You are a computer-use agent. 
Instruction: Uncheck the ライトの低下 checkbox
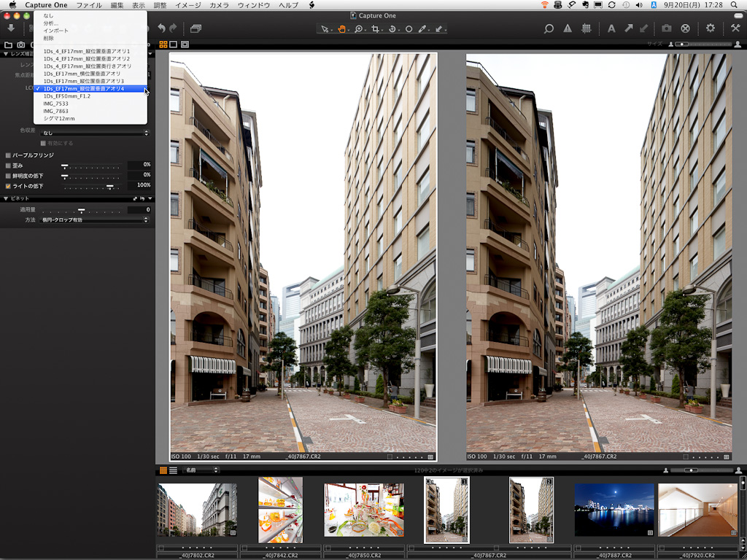pos(8,186)
